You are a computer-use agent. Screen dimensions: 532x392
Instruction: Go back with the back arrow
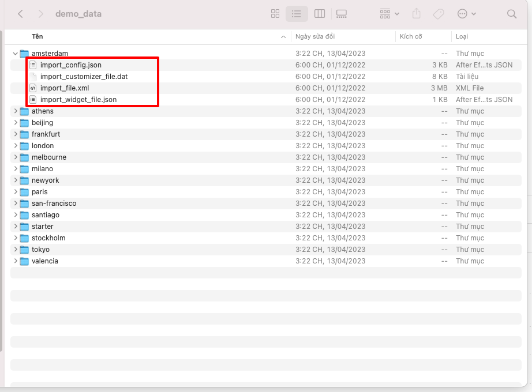point(20,14)
